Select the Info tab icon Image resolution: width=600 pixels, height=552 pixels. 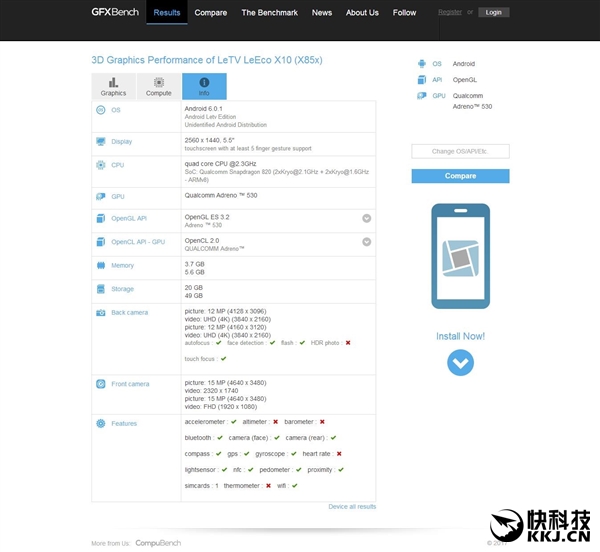pyautogui.click(x=204, y=82)
